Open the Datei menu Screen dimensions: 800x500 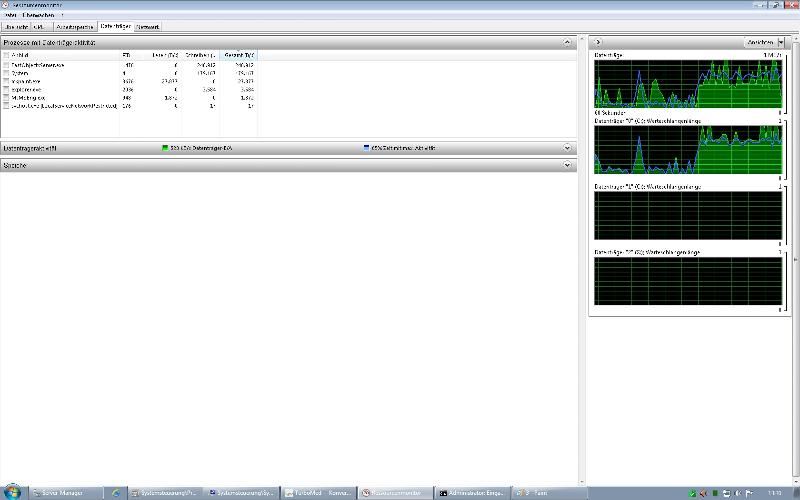click(x=10, y=15)
